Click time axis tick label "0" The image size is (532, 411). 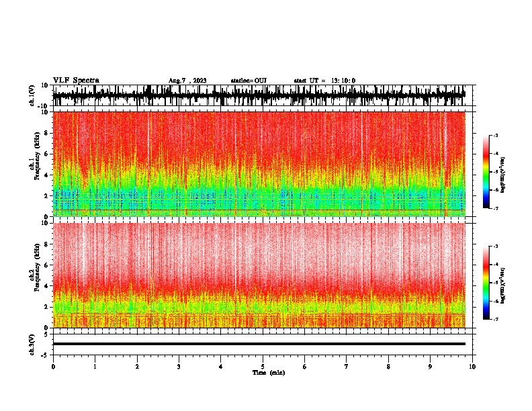click(53, 367)
